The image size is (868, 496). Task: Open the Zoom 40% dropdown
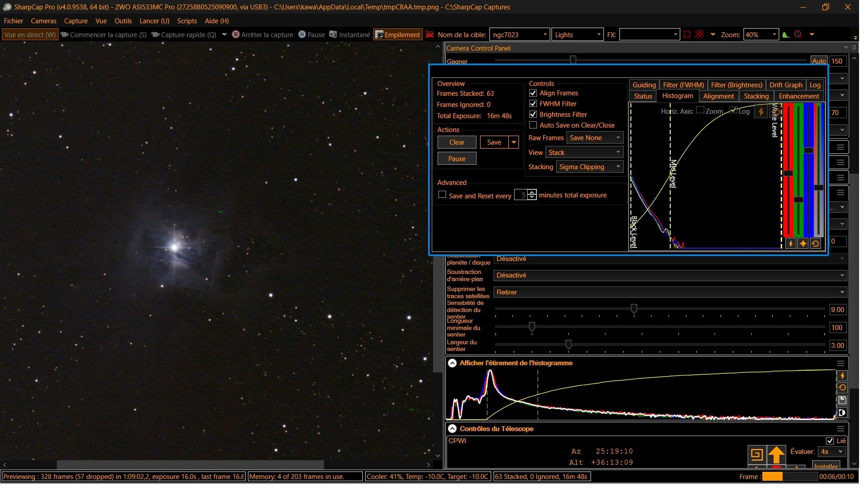[774, 34]
